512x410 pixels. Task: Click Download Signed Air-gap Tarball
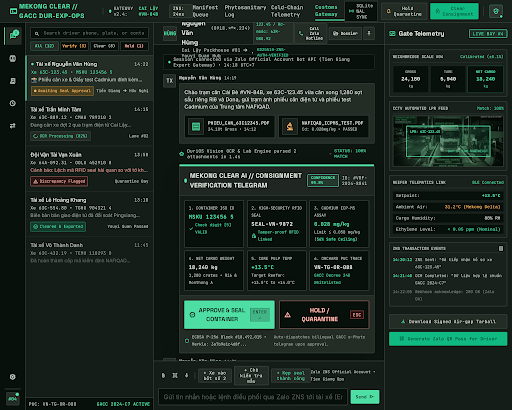448,322
